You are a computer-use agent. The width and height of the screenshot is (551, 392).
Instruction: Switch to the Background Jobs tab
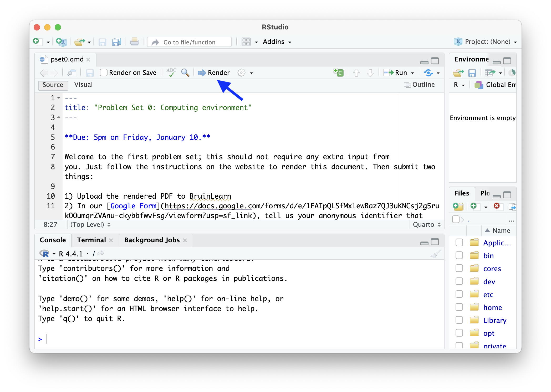coord(152,240)
